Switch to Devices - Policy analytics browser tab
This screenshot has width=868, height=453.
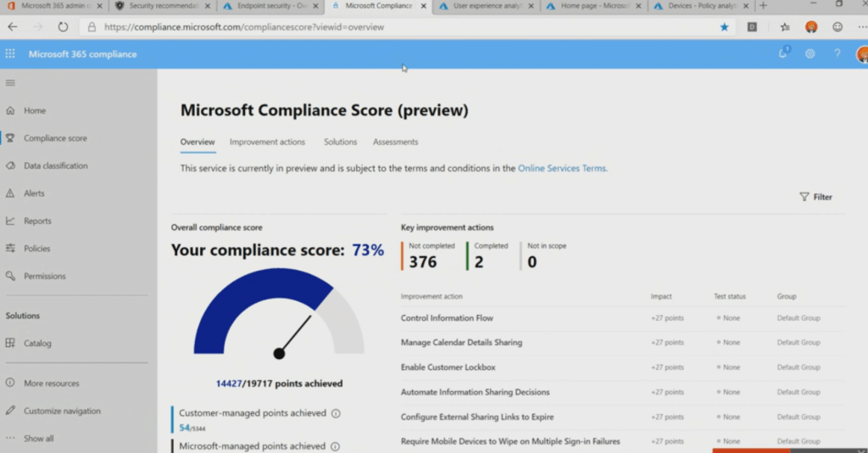point(700,6)
